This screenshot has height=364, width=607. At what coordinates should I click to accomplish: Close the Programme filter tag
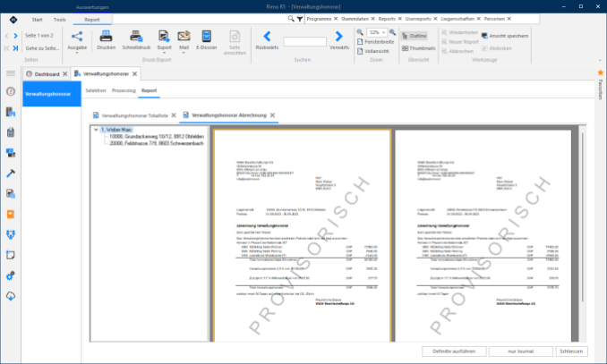pos(336,19)
